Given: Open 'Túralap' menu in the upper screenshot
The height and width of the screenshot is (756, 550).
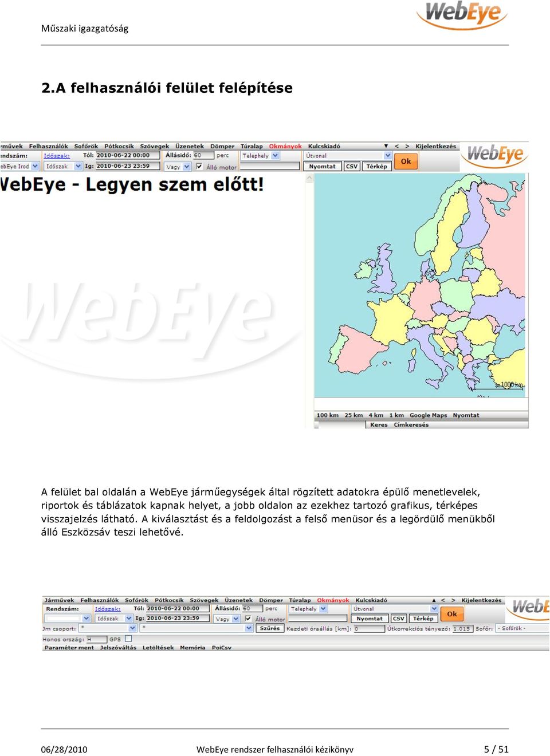Looking at the screenshot, I should coord(252,147).
